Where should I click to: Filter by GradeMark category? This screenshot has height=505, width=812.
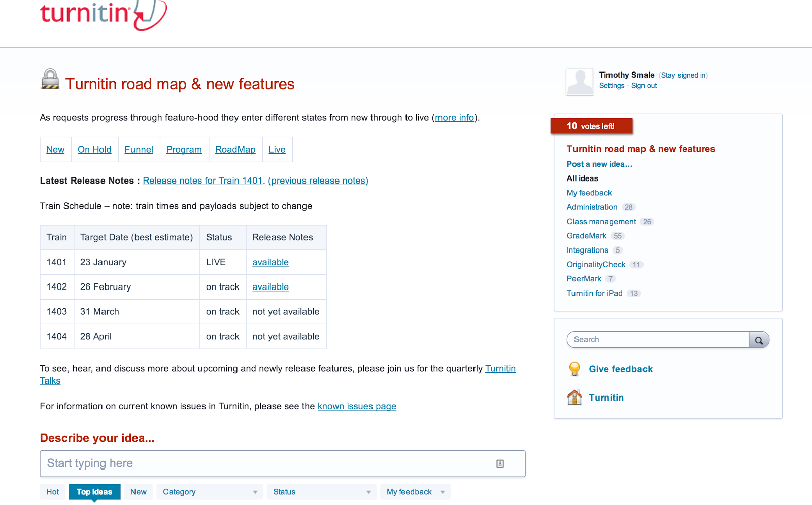[587, 236]
